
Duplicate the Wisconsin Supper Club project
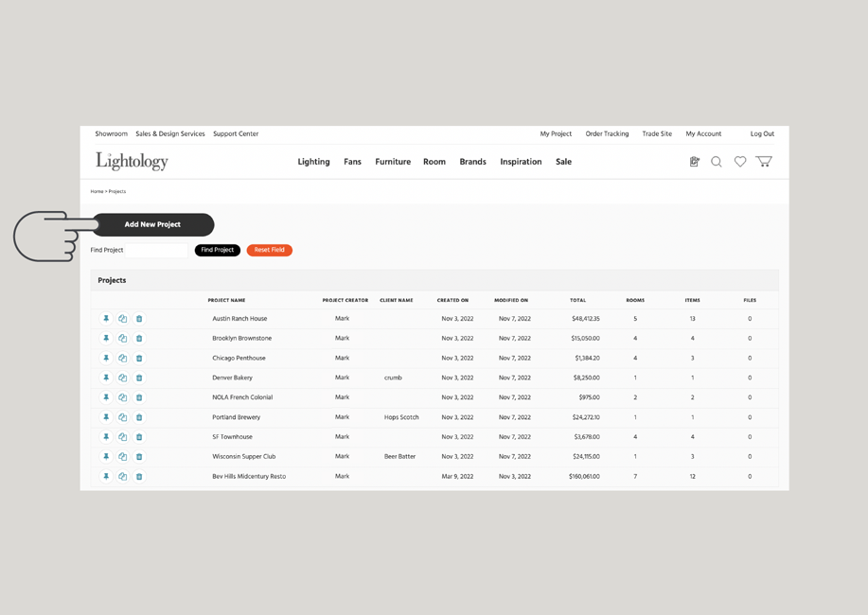click(x=123, y=457)
